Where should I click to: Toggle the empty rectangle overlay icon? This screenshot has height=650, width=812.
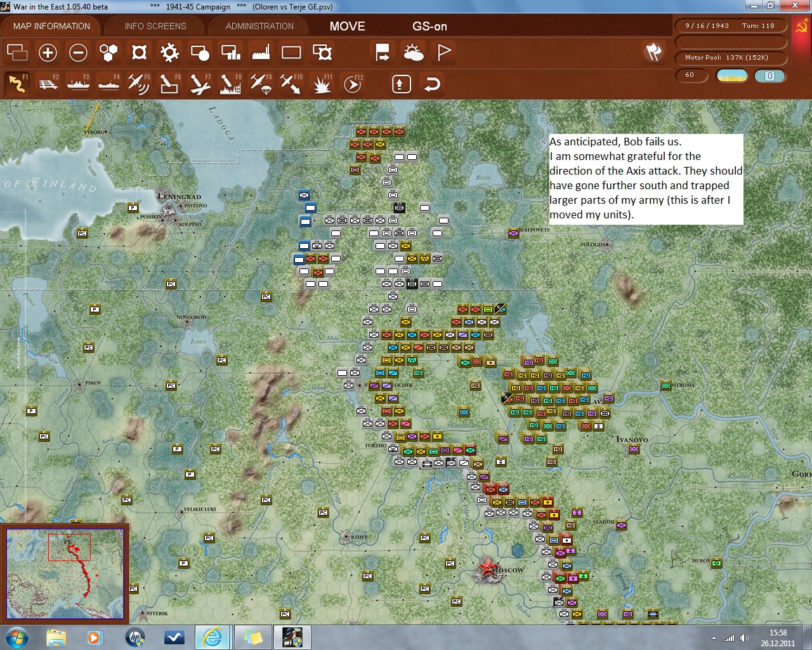click(291, 52)
